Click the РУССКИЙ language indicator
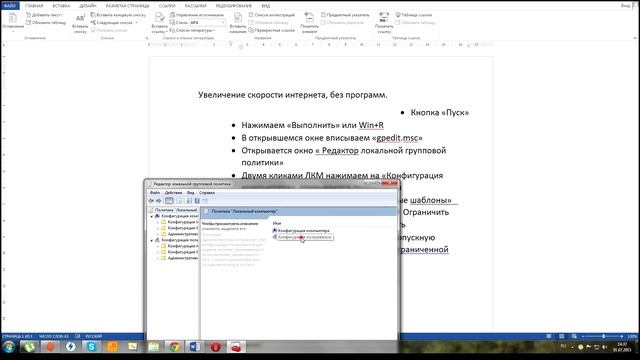Image resolution: width=640 pixels, height=360 pixels. (x=93, y=337)
